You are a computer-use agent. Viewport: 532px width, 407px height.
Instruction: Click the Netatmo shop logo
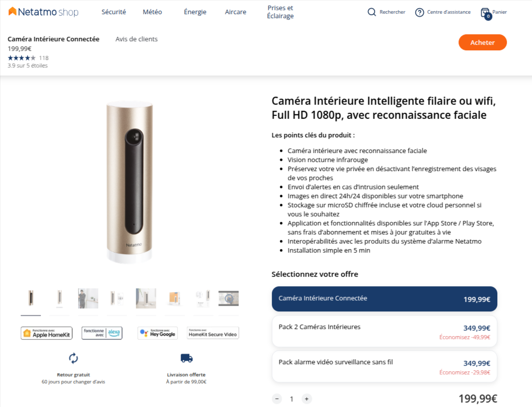(43, 12)
